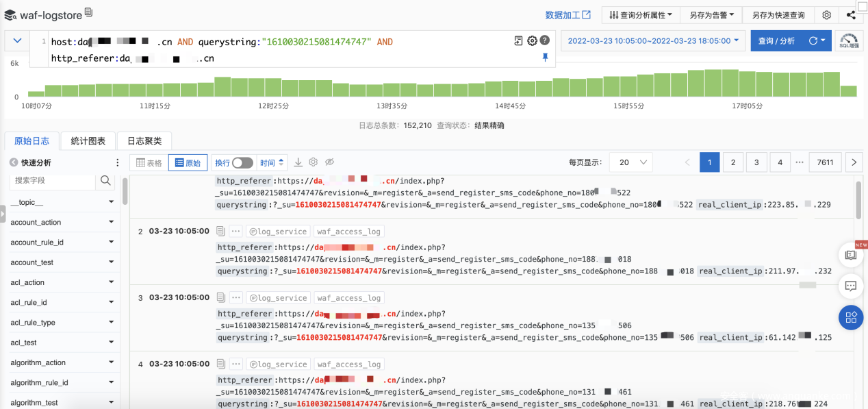The width and height of the screenshot is (868, 409).
Task: Copy the waf-logstore name with copy icon
Action: pos(89,13)
